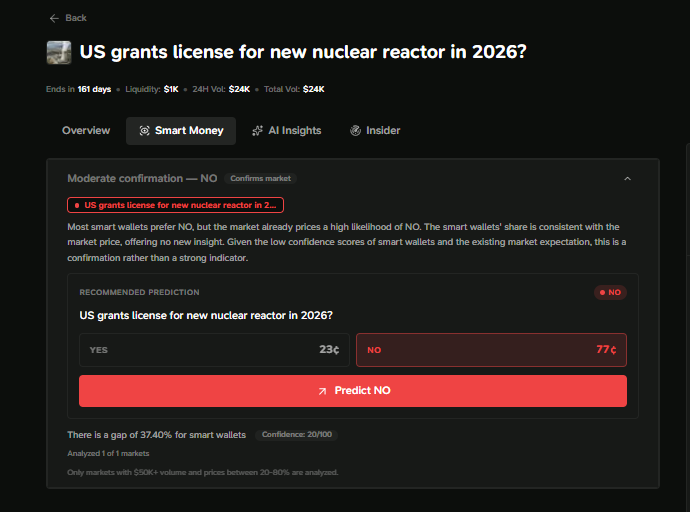
Task: Click the market title 'US grants license for new nuclear reactor in 2026?'
Action: pos(303,52)
